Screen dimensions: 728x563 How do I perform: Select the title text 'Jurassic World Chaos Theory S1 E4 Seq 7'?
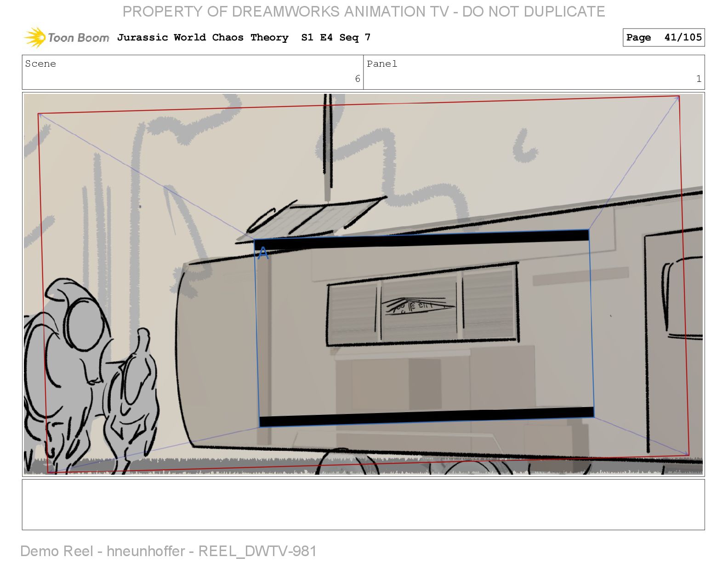pyautogui.click(x=244, y=37)
